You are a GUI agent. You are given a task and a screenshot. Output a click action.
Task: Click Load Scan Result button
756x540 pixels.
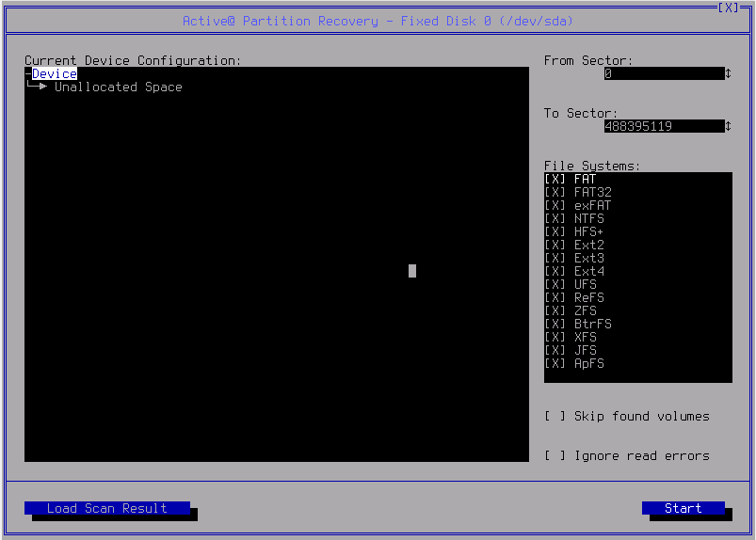coord(107,508)
